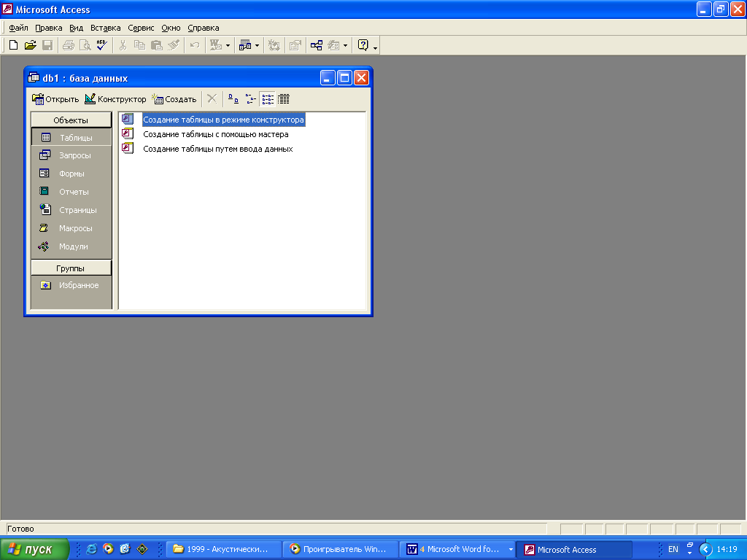Screen dimensions: 747x560
Task: Open the Вставка menu
Action: tap(105, 28)
